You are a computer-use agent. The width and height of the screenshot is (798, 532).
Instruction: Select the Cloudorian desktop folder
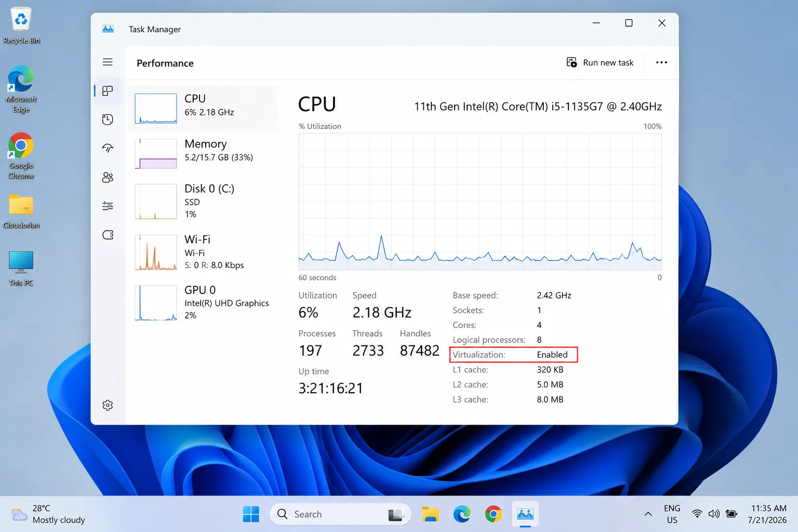click(21, 211)
